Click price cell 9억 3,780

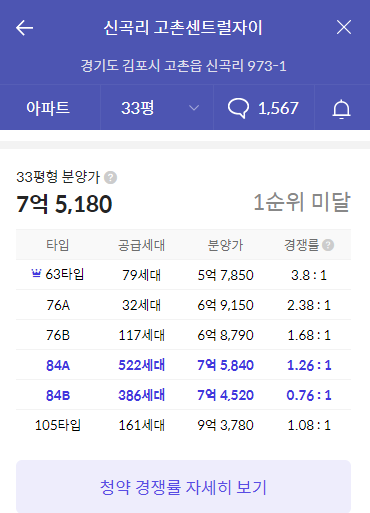225,425
